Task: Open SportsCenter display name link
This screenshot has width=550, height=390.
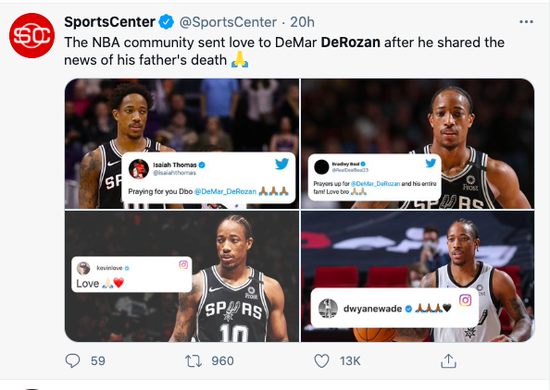Action: (x=109, y=22)
